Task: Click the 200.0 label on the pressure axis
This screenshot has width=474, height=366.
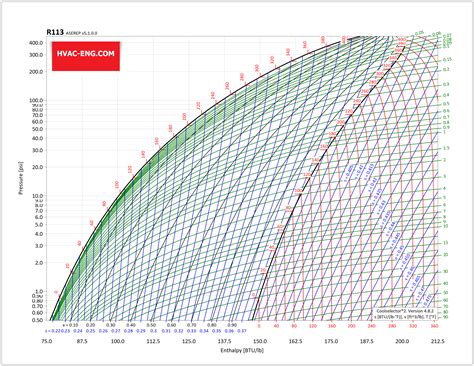Action: [x=36, y=72]
